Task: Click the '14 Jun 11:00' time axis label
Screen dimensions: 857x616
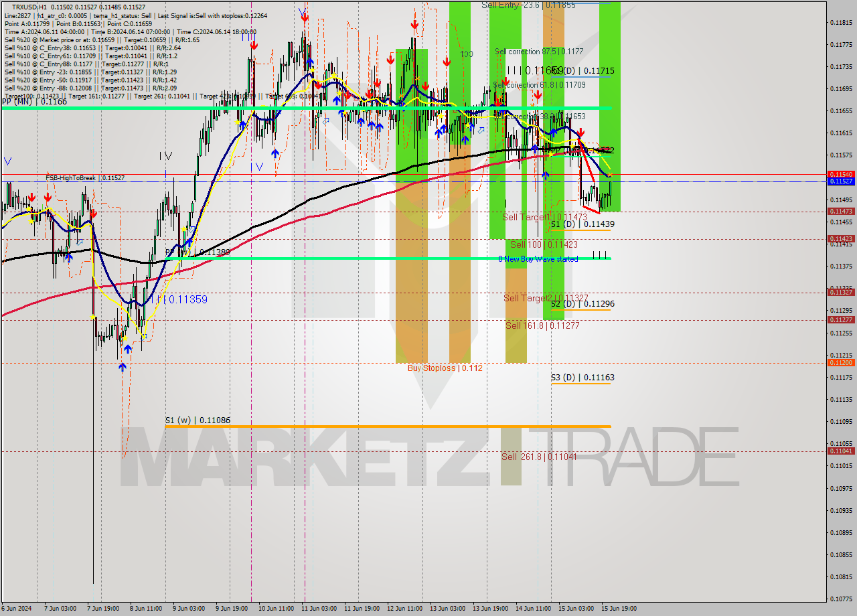Action: pos(533,609)
